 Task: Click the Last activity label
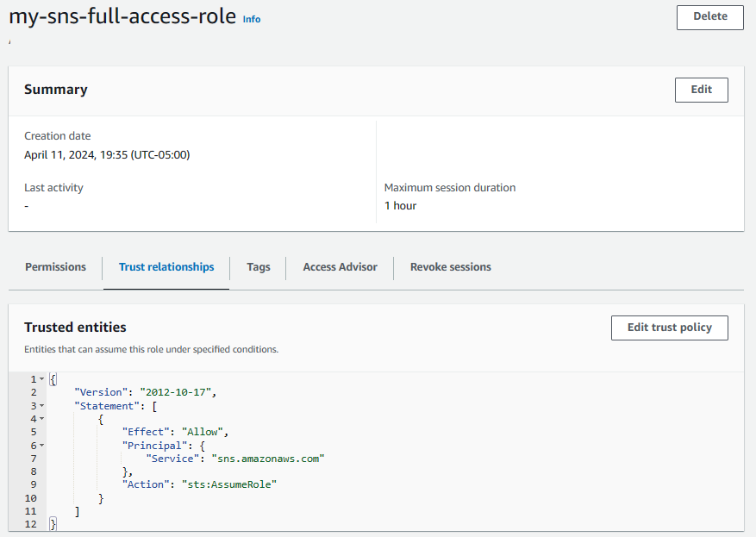click(x=53, y=188)
